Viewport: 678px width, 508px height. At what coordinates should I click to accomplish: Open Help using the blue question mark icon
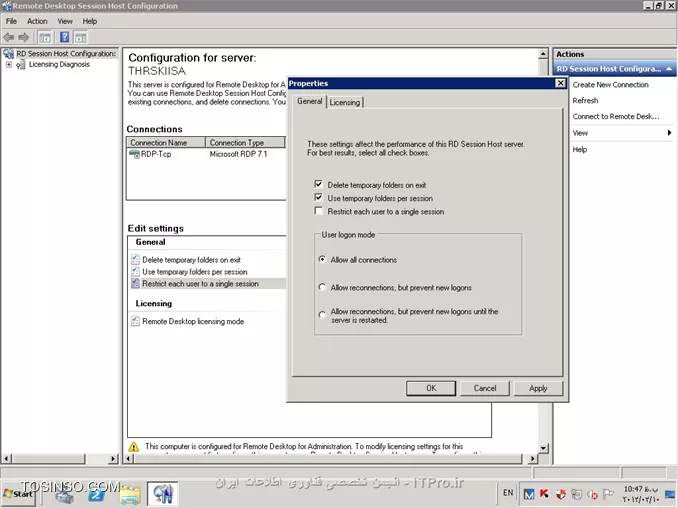[64, 37]
